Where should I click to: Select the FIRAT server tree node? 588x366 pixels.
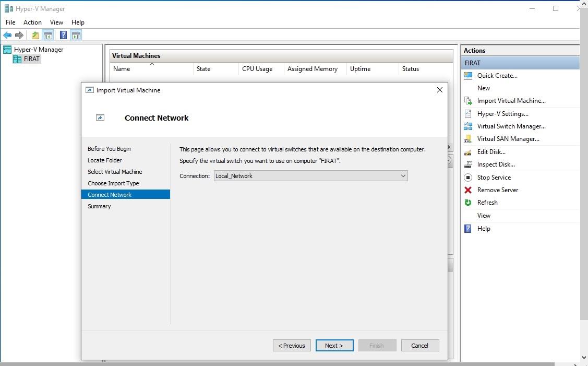click(31, 59)
